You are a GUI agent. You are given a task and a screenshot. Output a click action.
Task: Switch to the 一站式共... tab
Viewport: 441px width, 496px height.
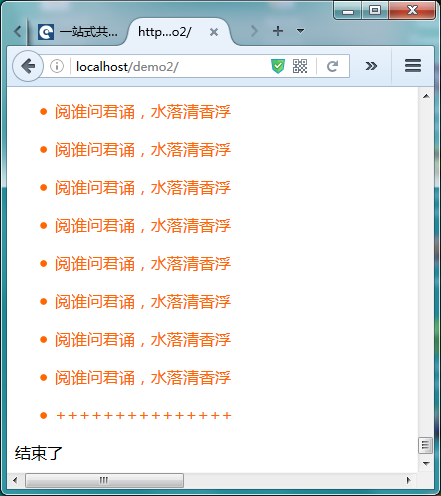click(78, 32)
